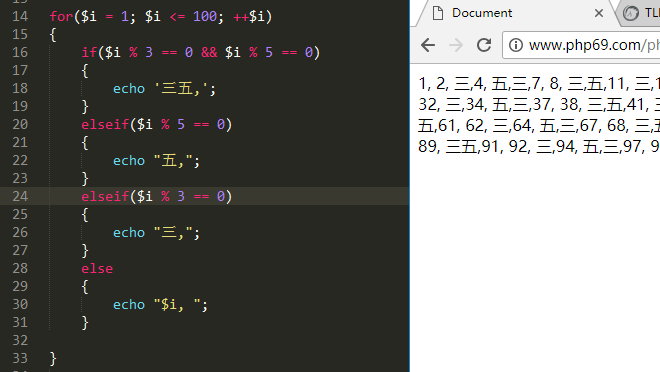Place cursor on the for loop line

(161, 16)
